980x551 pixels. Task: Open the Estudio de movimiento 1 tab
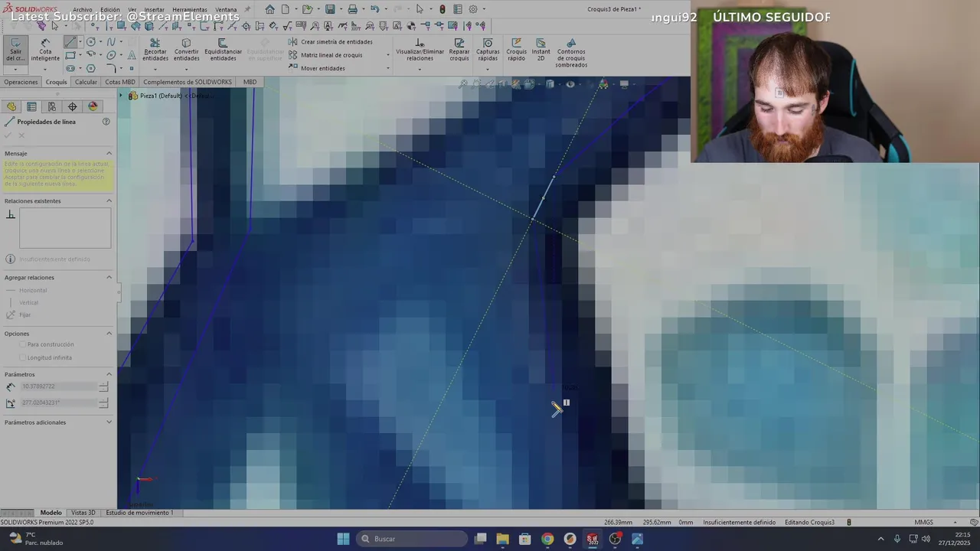click(139, 513)
